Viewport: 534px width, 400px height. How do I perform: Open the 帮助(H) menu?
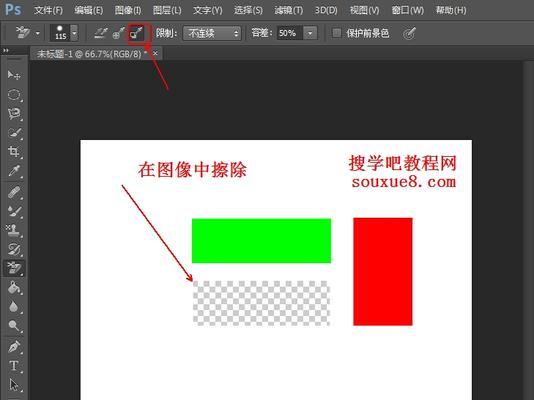[451, 10]
